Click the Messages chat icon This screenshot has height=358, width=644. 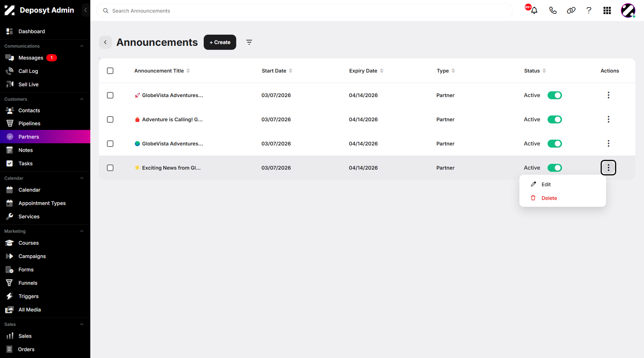tap(10, 58)
